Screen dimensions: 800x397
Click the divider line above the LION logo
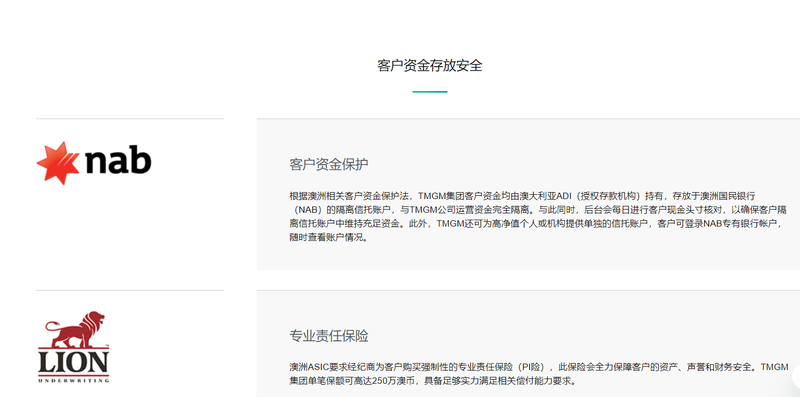pyautogui.click(x=130, y=290)
